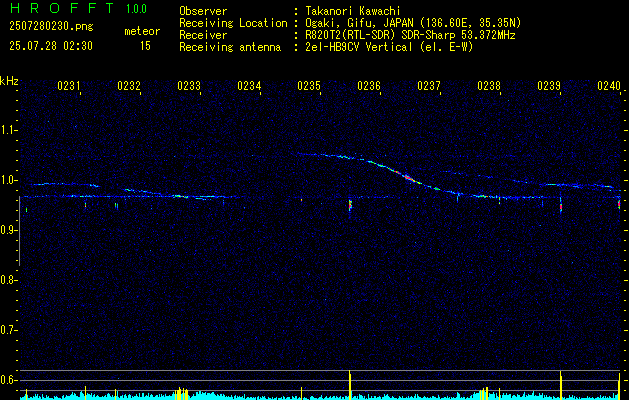Select the R820T2(RTL-SDR) receiver text
The image size is (629, 400).
[x=410, y=35]
